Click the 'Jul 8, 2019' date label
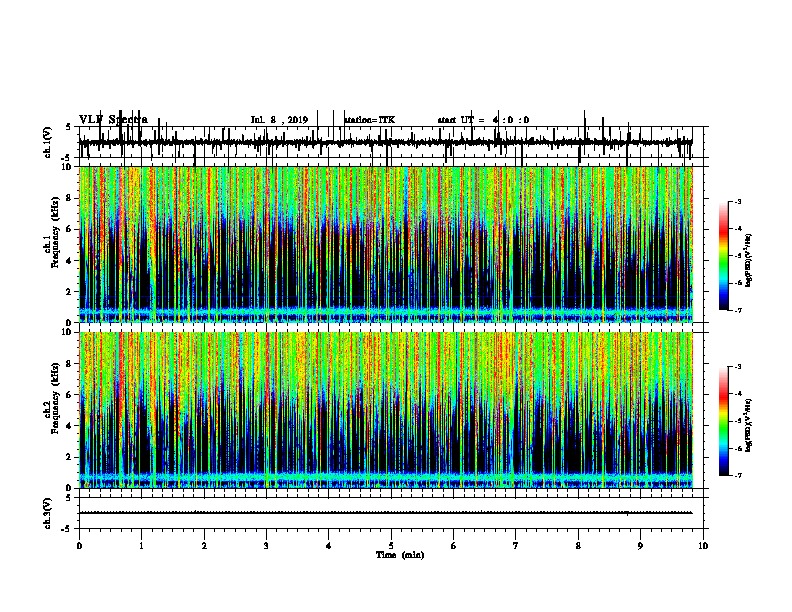Viewport: 792px width, 612px height. click(279, 120)
